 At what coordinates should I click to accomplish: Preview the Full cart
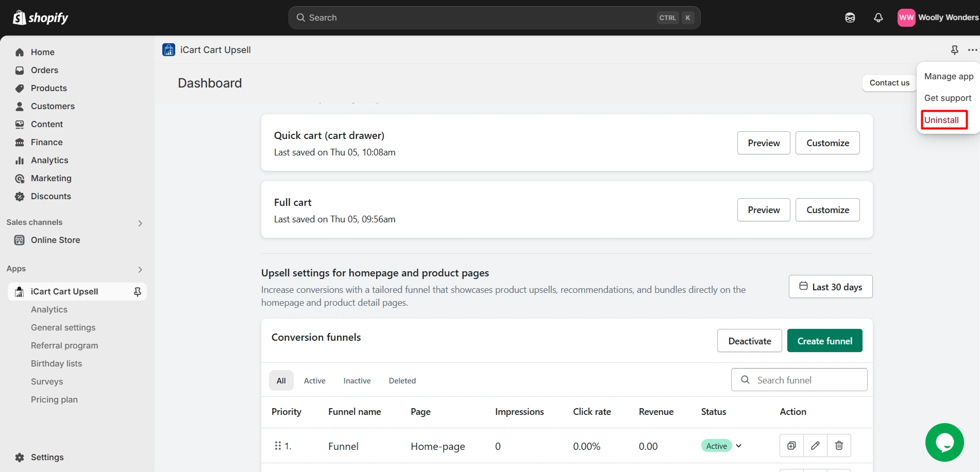764,209
